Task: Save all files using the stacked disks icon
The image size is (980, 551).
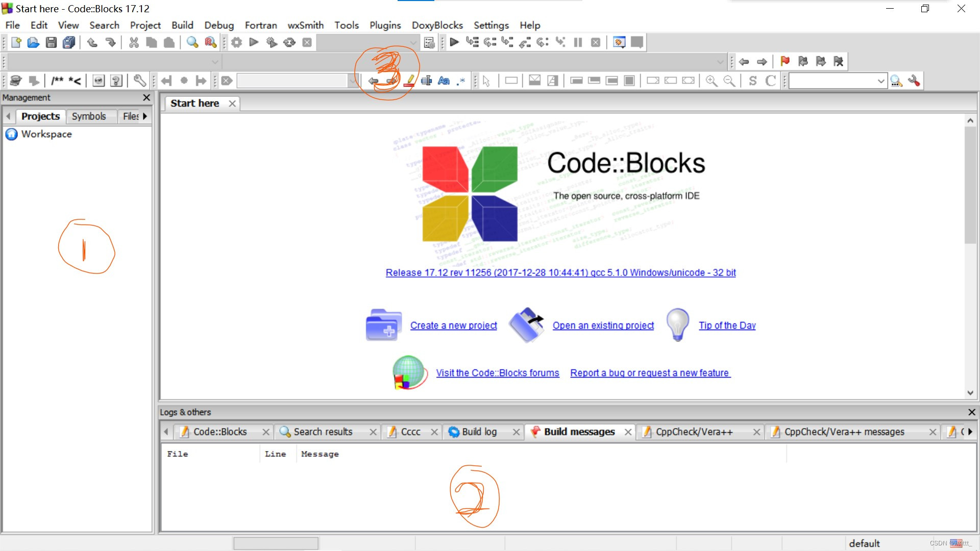Action: [68, 42]
